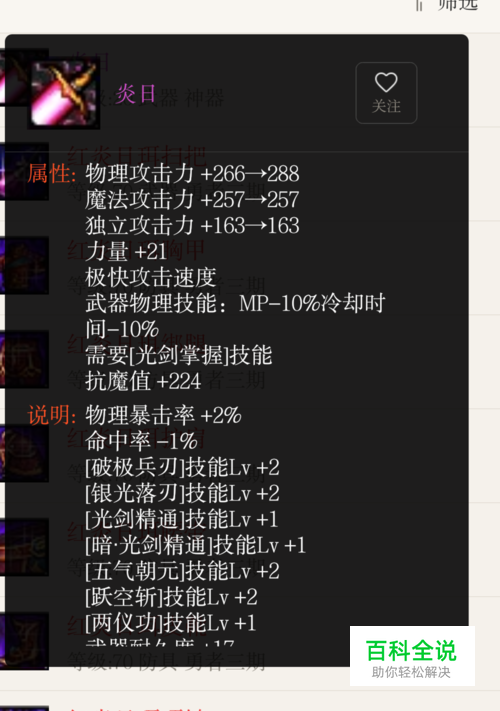The height and width of the screenshot is (711, 500).
Task: Click the 关注 follow button
Action: [386, 93]
